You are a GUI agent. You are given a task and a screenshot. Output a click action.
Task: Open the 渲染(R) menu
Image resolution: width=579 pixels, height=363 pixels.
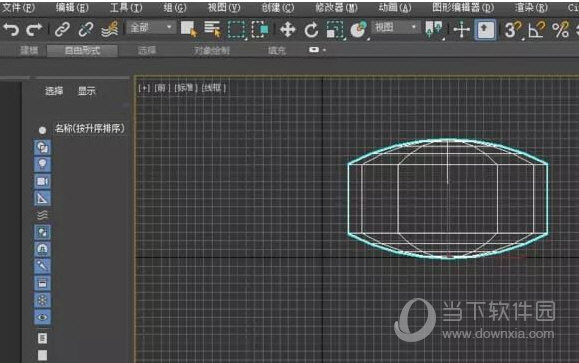pyautogui.click(x=531, y=7)
